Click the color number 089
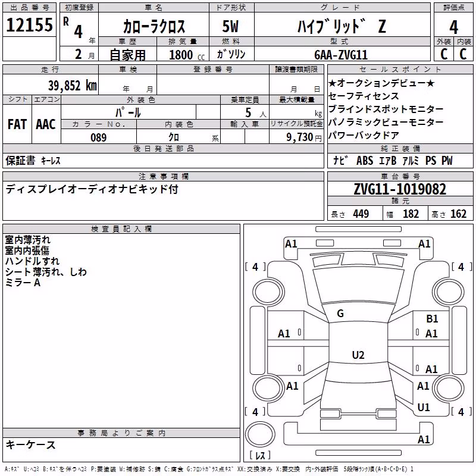 coord(99,137)
